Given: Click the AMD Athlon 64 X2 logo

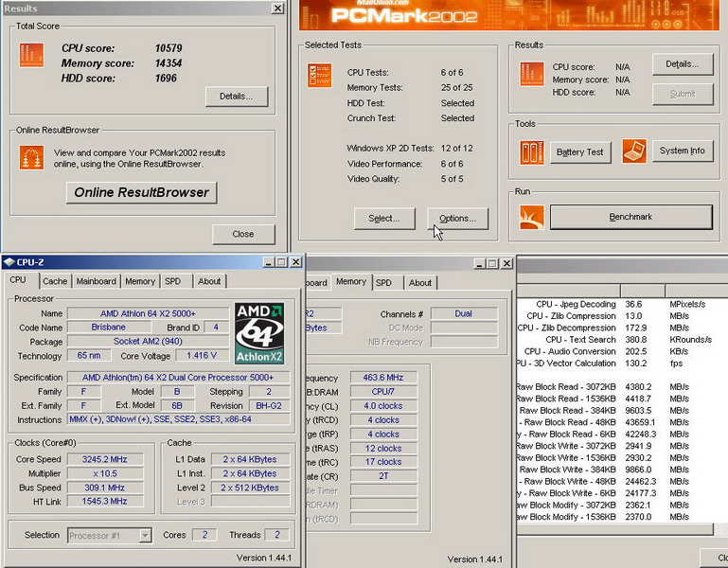Looking at the screenshot, I should [259, 333].
